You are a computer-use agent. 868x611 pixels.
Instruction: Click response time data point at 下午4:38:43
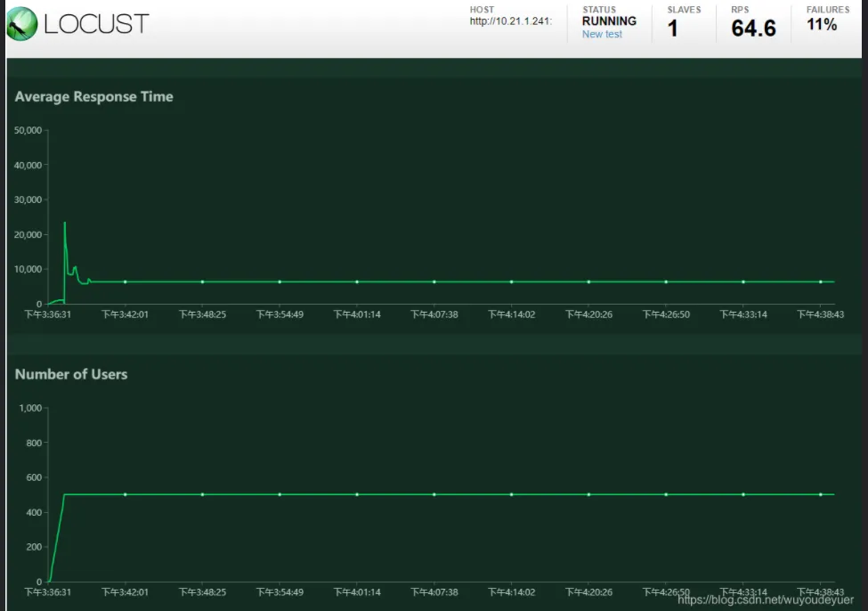tap(821, 282)
